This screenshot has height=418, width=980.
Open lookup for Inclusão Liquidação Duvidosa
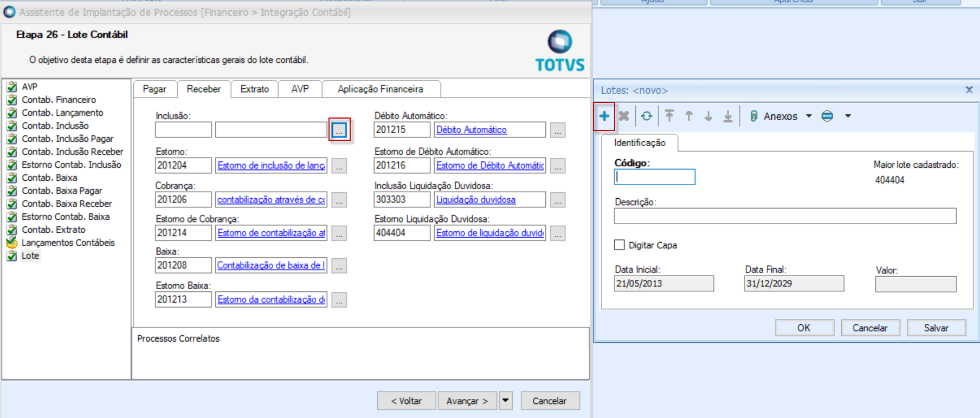tap(558, 200)
